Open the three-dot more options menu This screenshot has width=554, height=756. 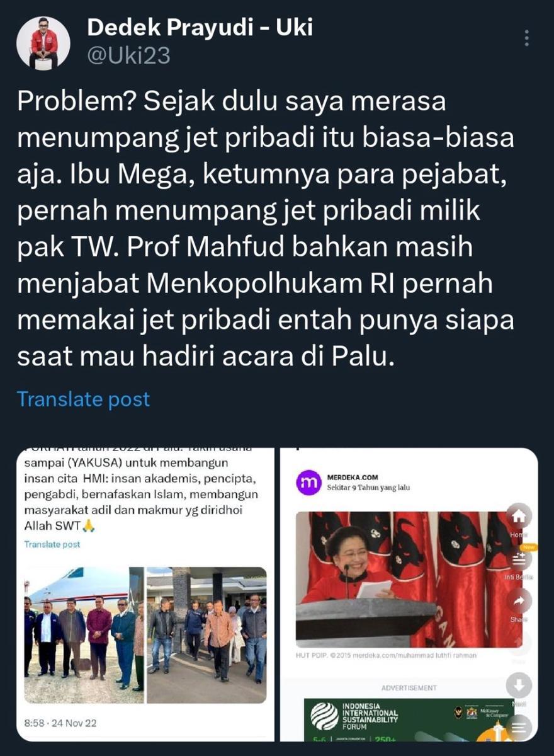point(527,38)
